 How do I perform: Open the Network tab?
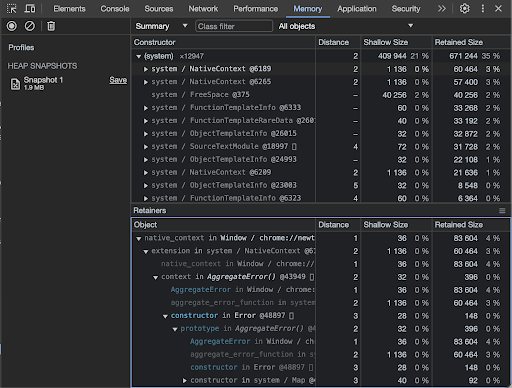(203, 9)
